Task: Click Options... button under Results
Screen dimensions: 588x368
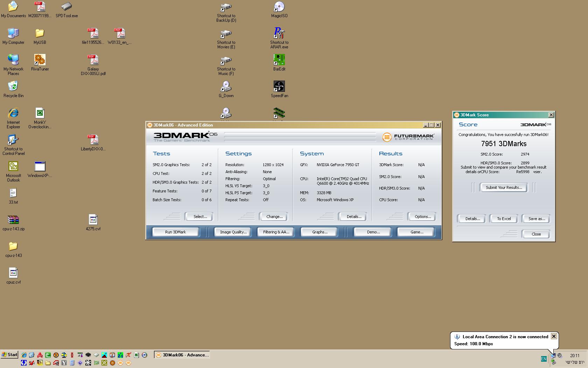Action: pyautogui.click(x=423, y=217)
